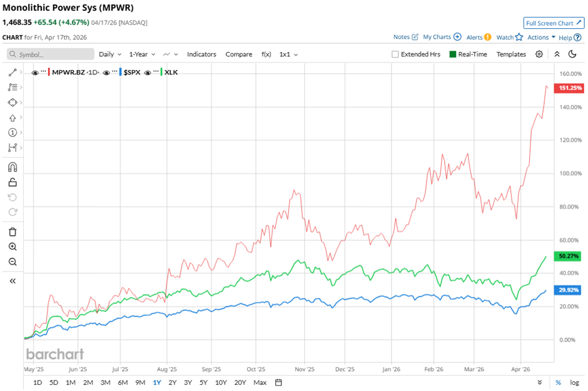The width and height of the screenshot is (588, 391).
Task: Select the trend line drawing tool
Action: click(13, 73)
